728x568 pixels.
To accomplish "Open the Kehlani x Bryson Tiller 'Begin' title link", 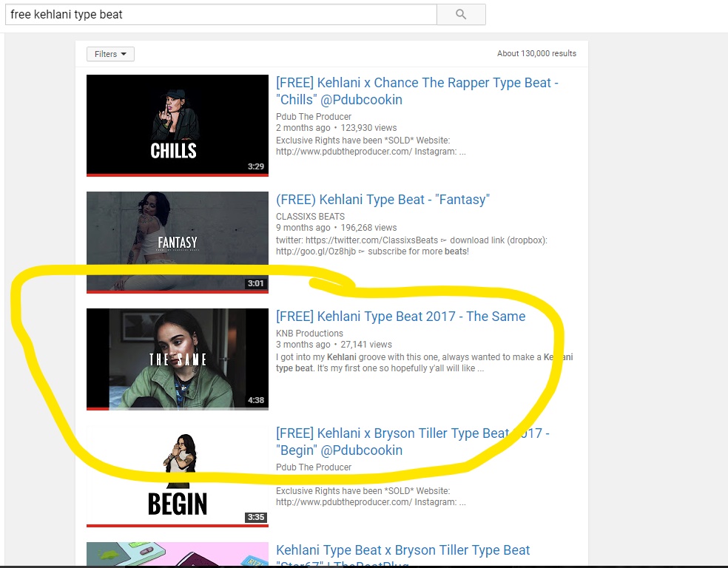I will pos(412,442).
